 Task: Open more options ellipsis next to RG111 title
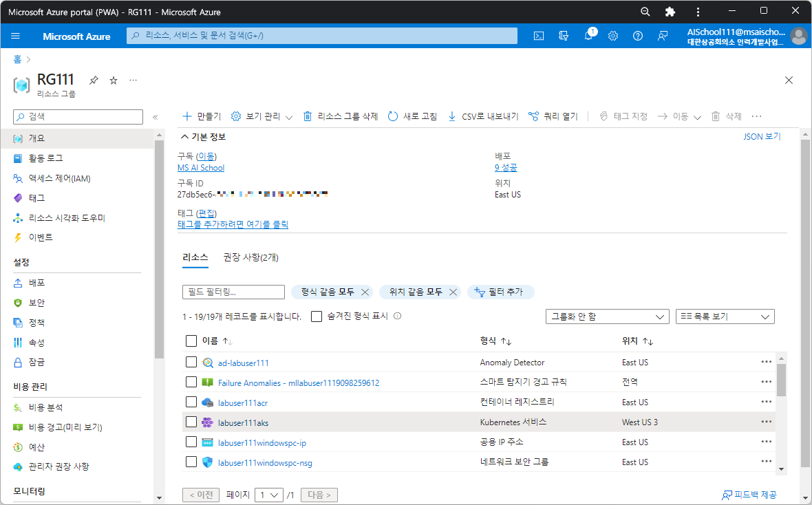tap(133, 80)
